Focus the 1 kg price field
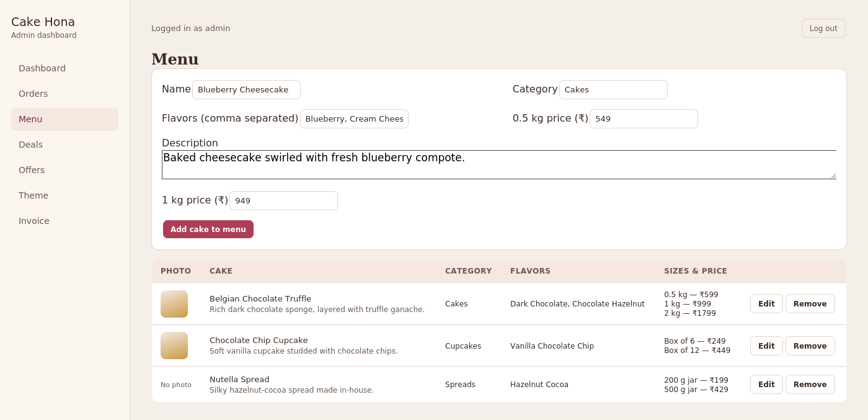Screen dimensions: 868x420 pos(283,200)
